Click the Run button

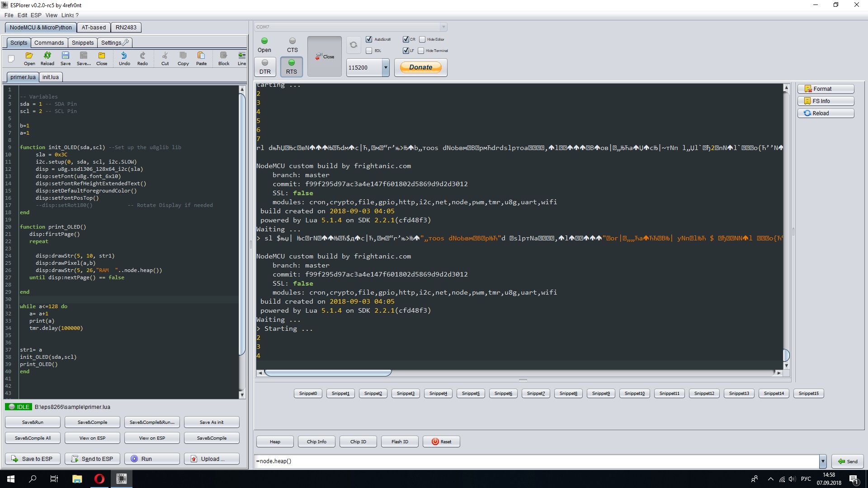pyautogui.click(x=152, y=459)
